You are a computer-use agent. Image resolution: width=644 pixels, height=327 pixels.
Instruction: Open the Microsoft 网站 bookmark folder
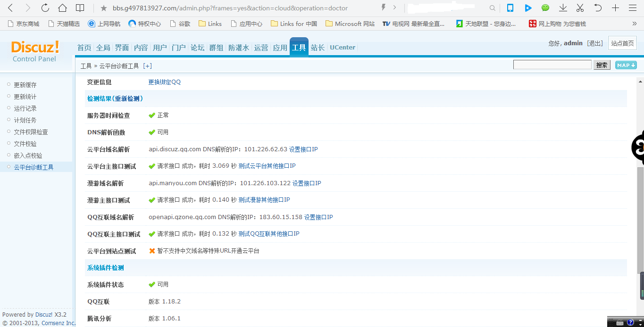click(x=350, y=24)
